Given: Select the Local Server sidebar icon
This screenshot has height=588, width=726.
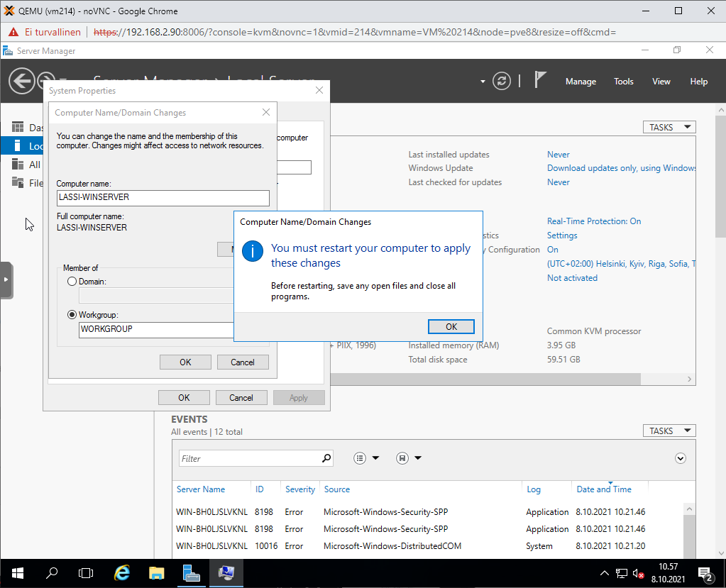Looking at the screenshot, I should (18, 145).
